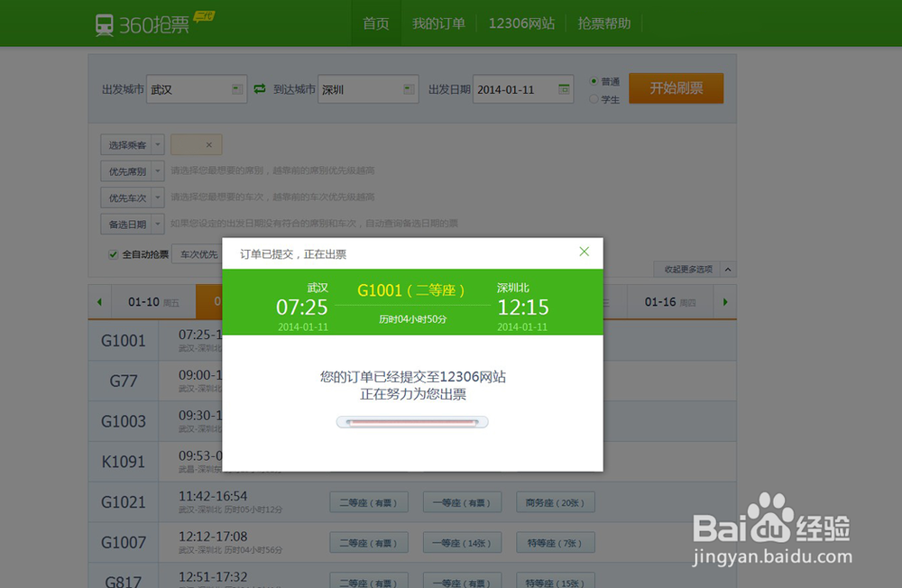
Task: Open the 车次优先 dropdown
Action: click(x=198, y=254)
